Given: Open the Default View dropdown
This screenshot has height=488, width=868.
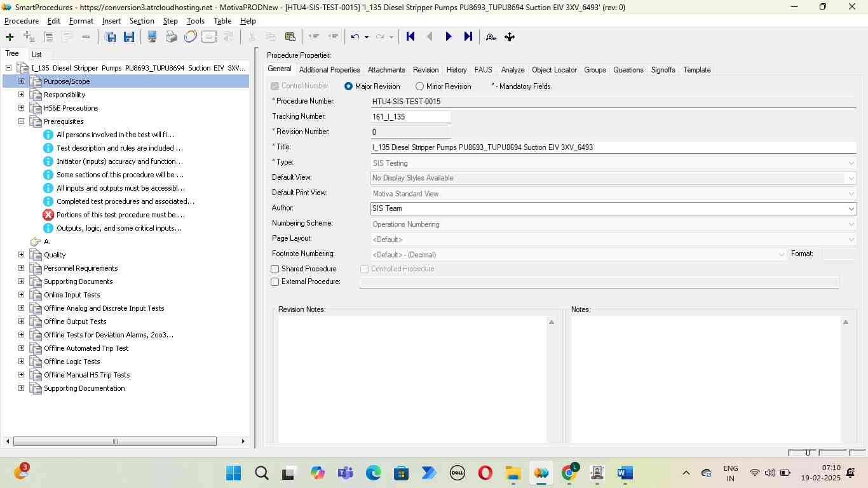Looking at the screenshot, I should click(851, 179).
